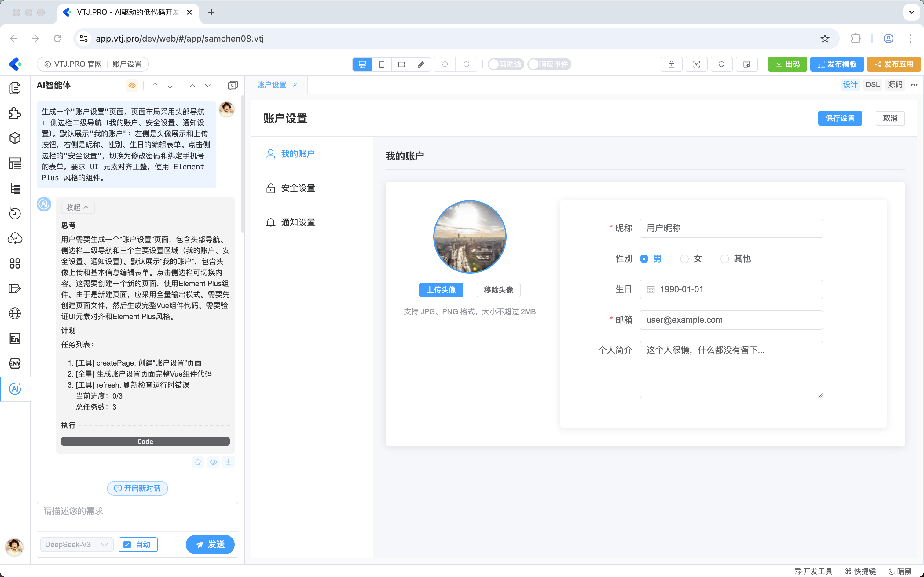Click the 保存设置 button
The height and width of the screenshot is (577, 924).
840,118
